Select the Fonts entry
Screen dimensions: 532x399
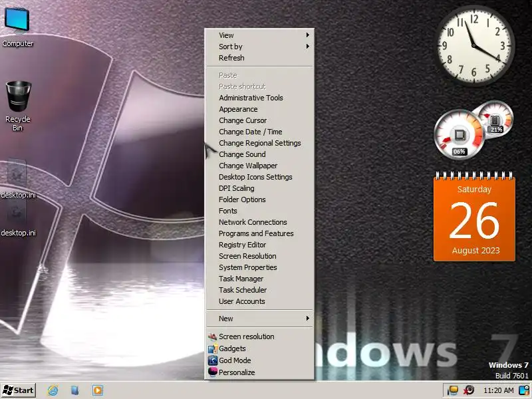coord(260,211)
